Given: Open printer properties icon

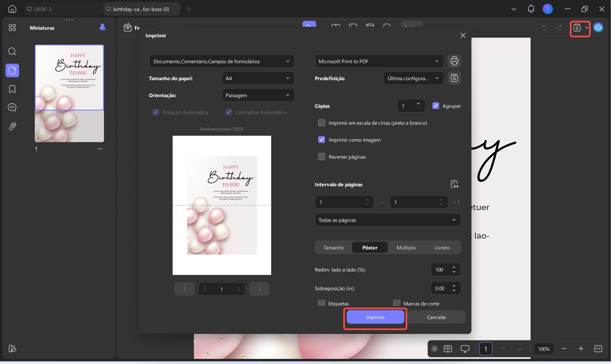Looking at the screenshot, I should pos(454,61).
